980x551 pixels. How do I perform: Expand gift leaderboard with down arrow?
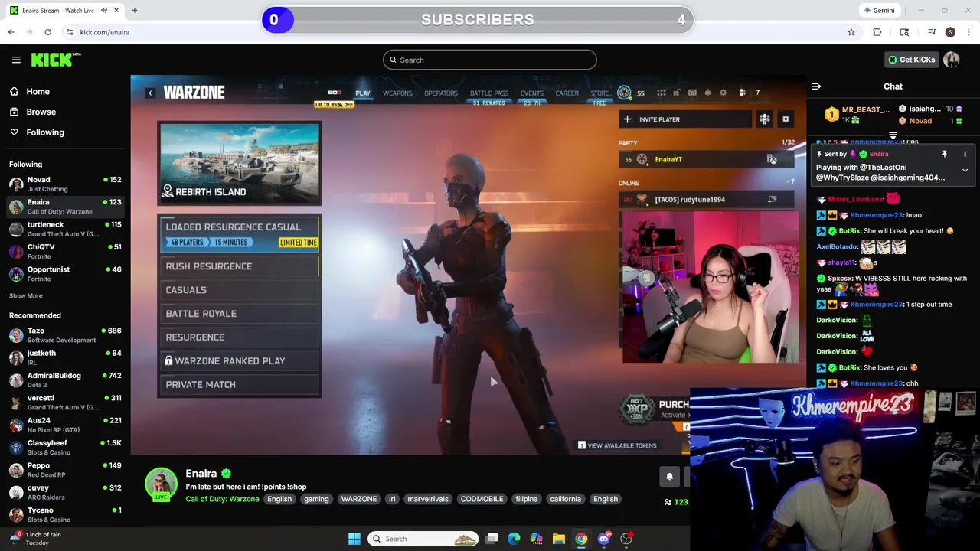pyautogui.click(x=893, y=135)
